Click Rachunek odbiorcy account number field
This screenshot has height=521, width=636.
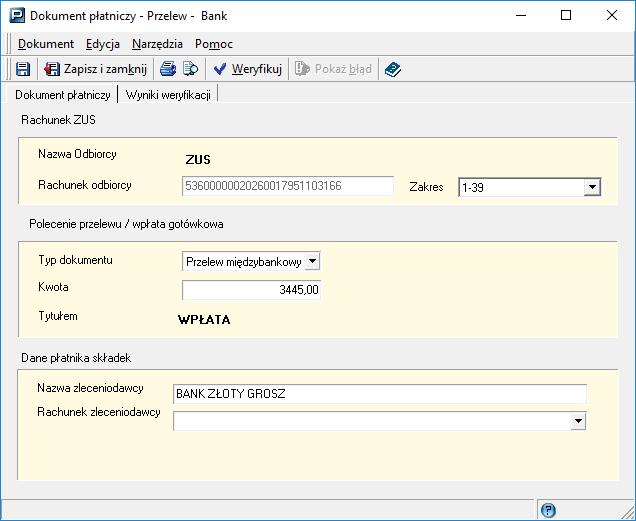288,186
